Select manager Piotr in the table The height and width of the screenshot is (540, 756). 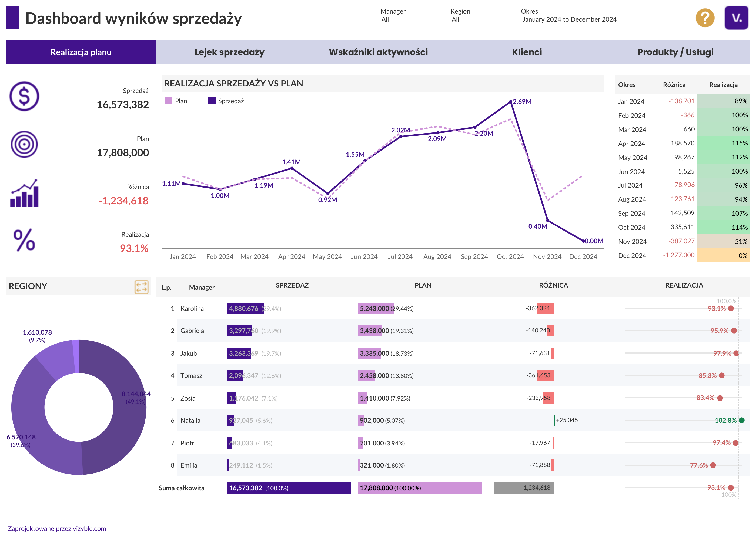(187, 443)
